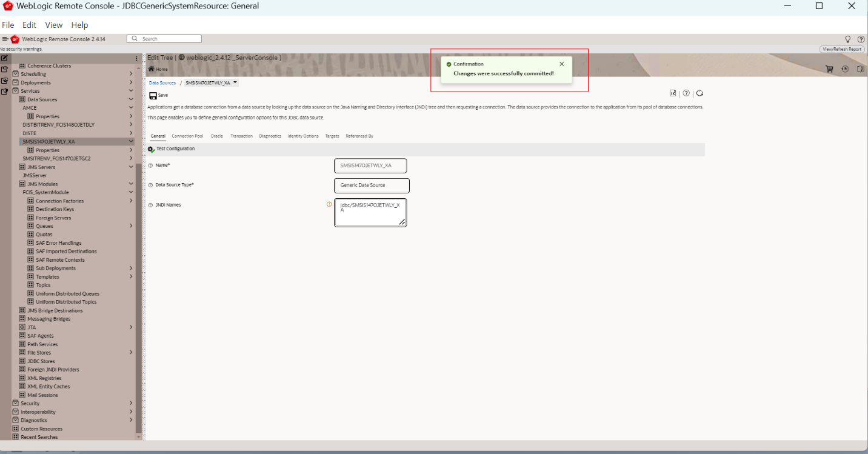Viewport: 868px width, 454px height.
Task: Select Coherence Clusters tree item
Action: [49, 65]
